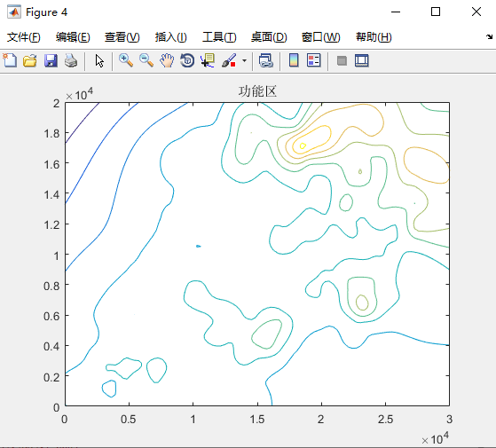
Task: Hide plot tools with the gray square icon
Action: [342, 60]
